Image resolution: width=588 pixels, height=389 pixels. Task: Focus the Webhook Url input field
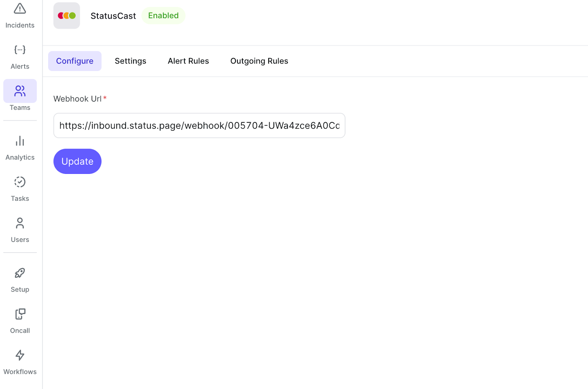click(x=199, y=125)
